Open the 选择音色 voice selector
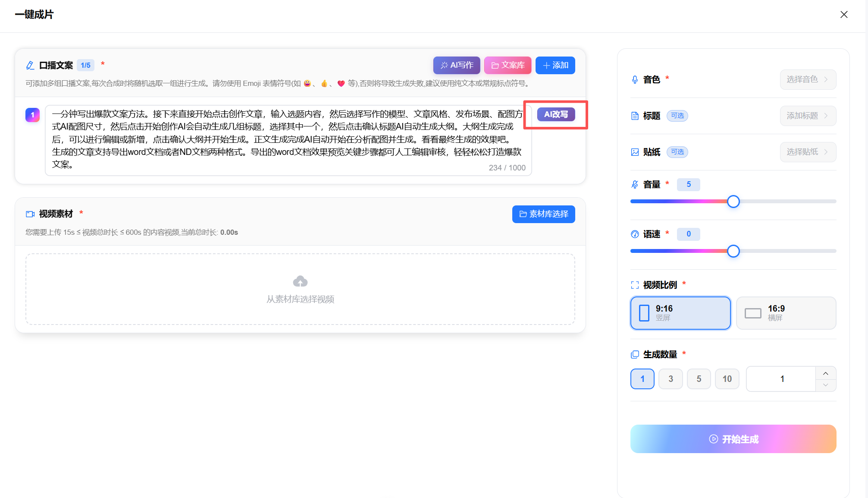Image resolution: width=868 pixels, height=498 pixels. coord(808,79)
